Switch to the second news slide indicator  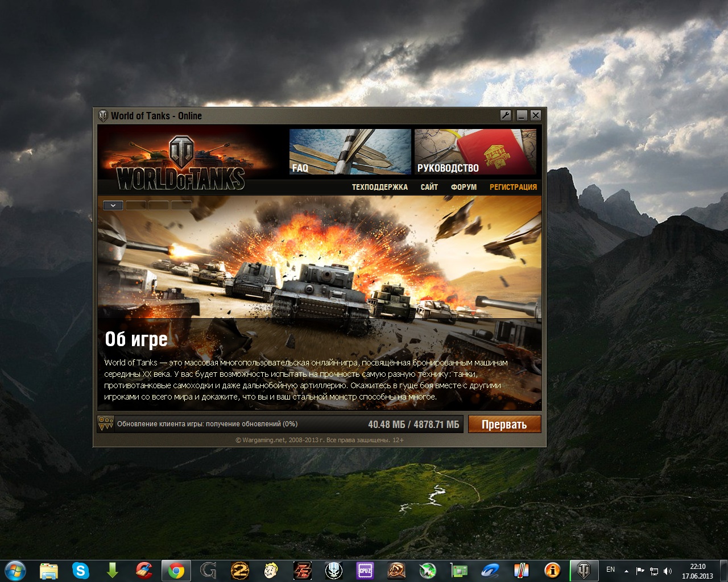click(x=136, y=205)
